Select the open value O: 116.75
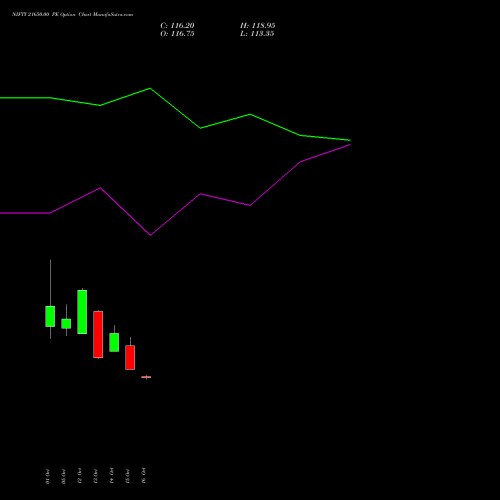This screenshot has width=500, height=500. point(177,34)
